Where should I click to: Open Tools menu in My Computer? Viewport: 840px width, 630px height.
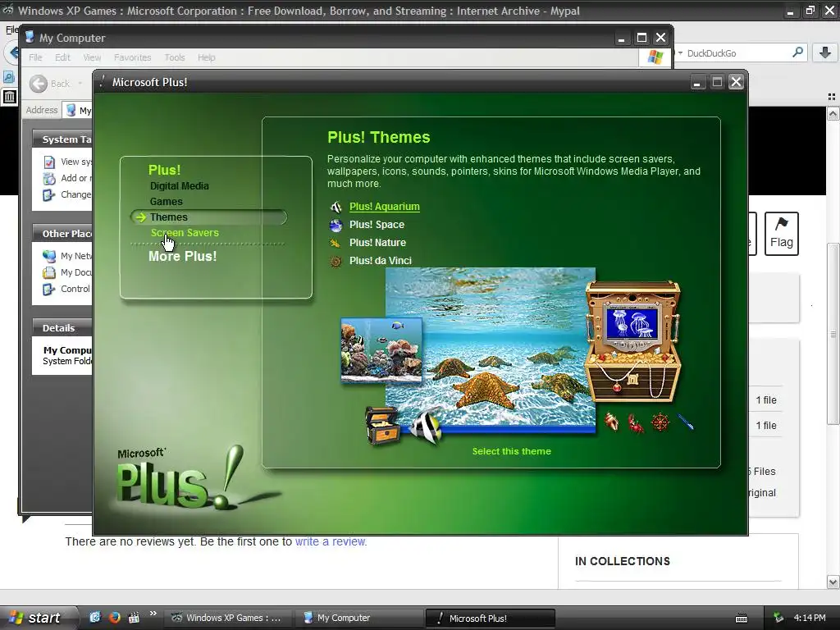[x=175, y=57]
